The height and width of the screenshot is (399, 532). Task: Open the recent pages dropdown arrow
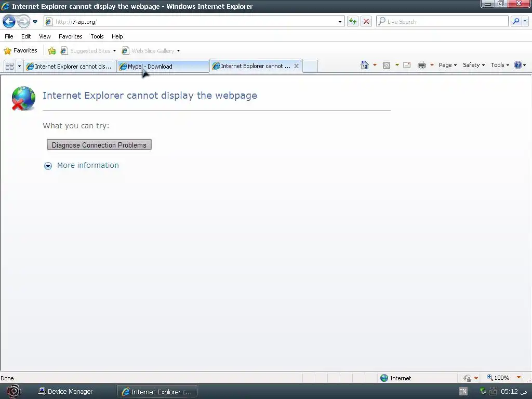coord(35,22)
